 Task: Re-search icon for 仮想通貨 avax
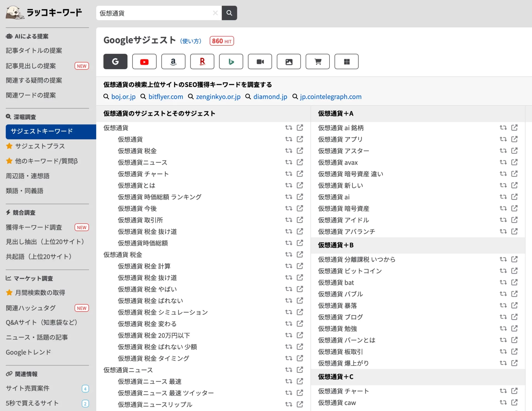[x=503, y=162]
